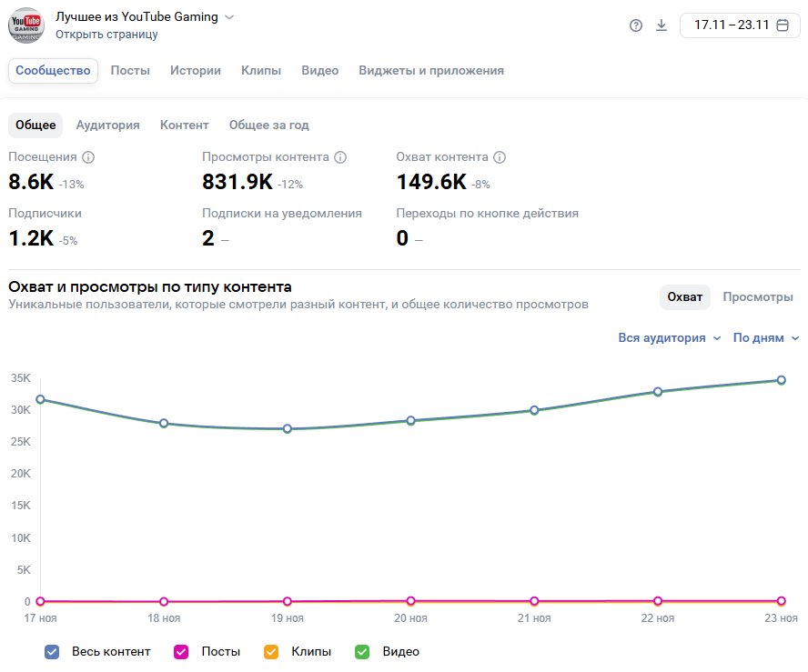The height and width of the screenshot is (672, 808).
Task: Click the YouTube Gaming community avatar
Action: click(26, 25)
